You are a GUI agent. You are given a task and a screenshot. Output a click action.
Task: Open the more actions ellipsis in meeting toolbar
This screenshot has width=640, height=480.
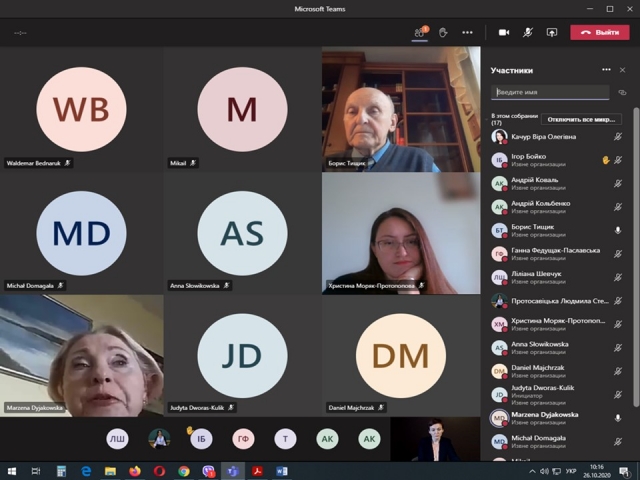click(467, 32)
